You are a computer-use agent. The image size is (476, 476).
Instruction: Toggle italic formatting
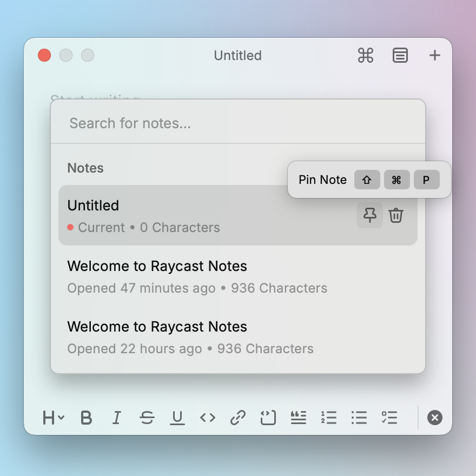(117, 418)
